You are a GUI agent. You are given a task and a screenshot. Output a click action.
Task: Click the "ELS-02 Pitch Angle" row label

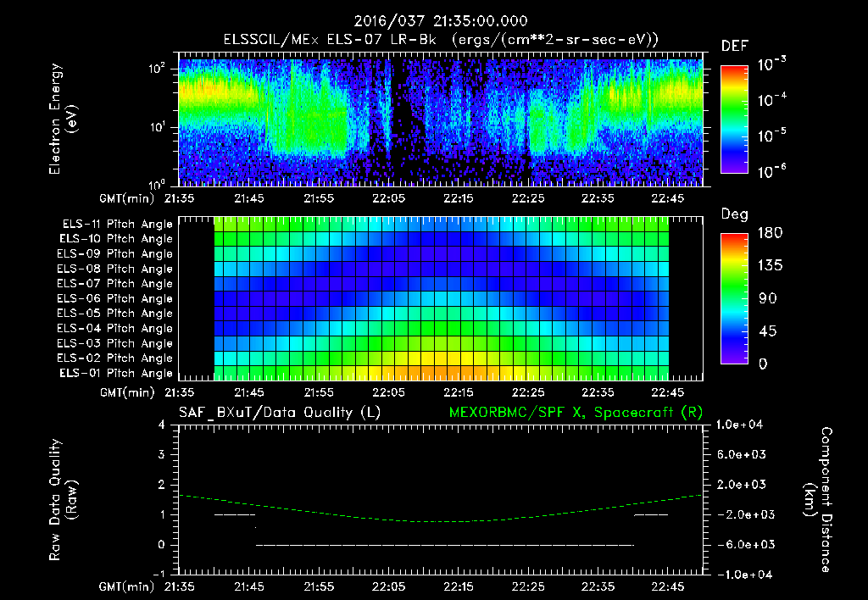[114, 358]
